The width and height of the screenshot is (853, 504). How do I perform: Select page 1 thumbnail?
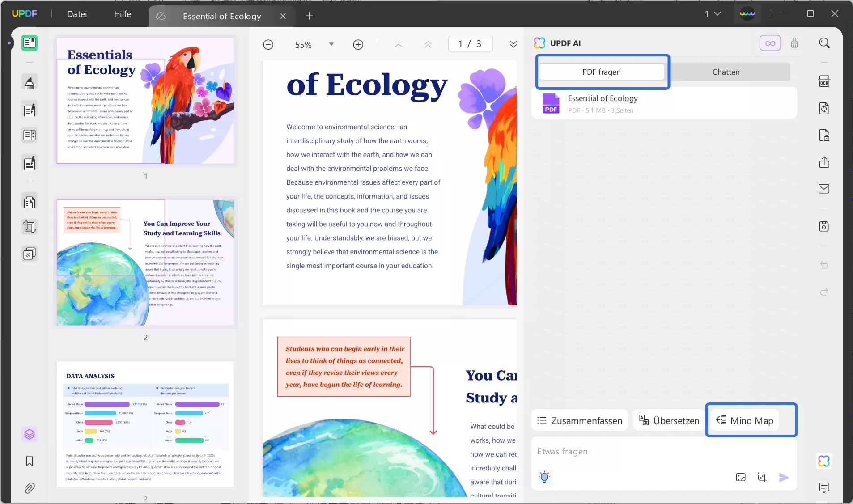click(145, 101)
